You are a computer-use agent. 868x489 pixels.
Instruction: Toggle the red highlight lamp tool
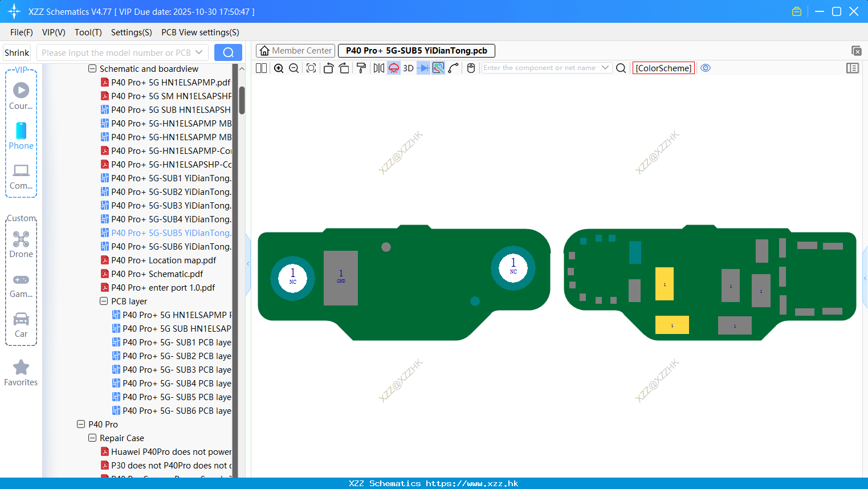(x=394, y=68)
